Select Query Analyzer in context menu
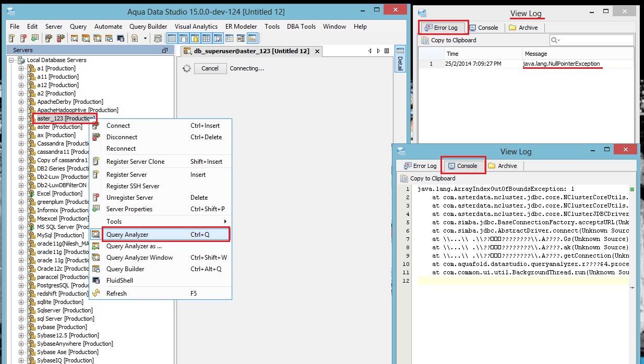The image size is (644, 364). tap(160, 235)
